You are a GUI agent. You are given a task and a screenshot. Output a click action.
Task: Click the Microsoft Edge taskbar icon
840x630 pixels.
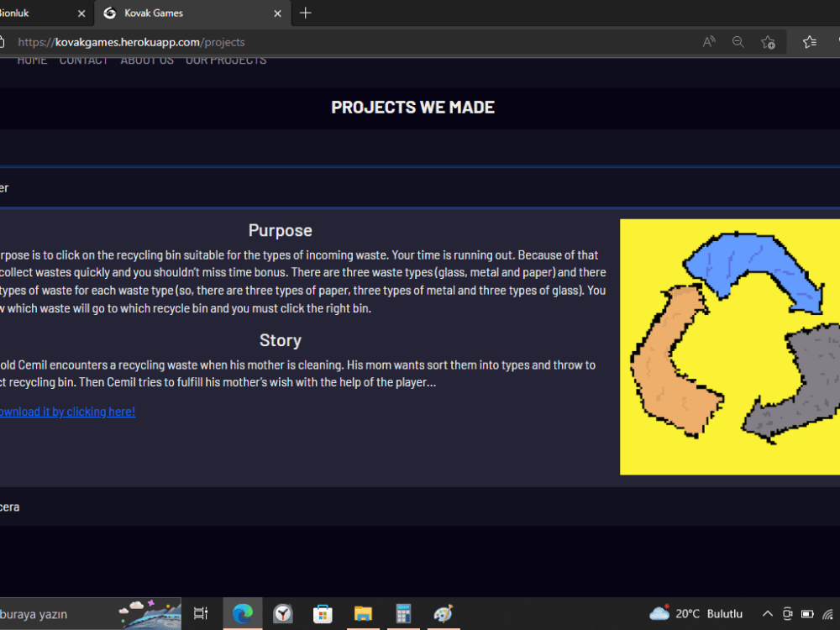(242, 613)
